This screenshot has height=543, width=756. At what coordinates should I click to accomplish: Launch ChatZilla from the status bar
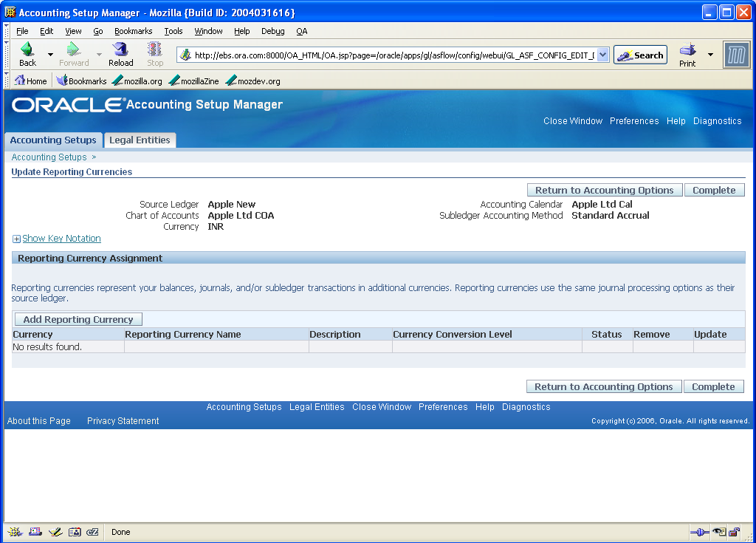(x=94, y=532)
